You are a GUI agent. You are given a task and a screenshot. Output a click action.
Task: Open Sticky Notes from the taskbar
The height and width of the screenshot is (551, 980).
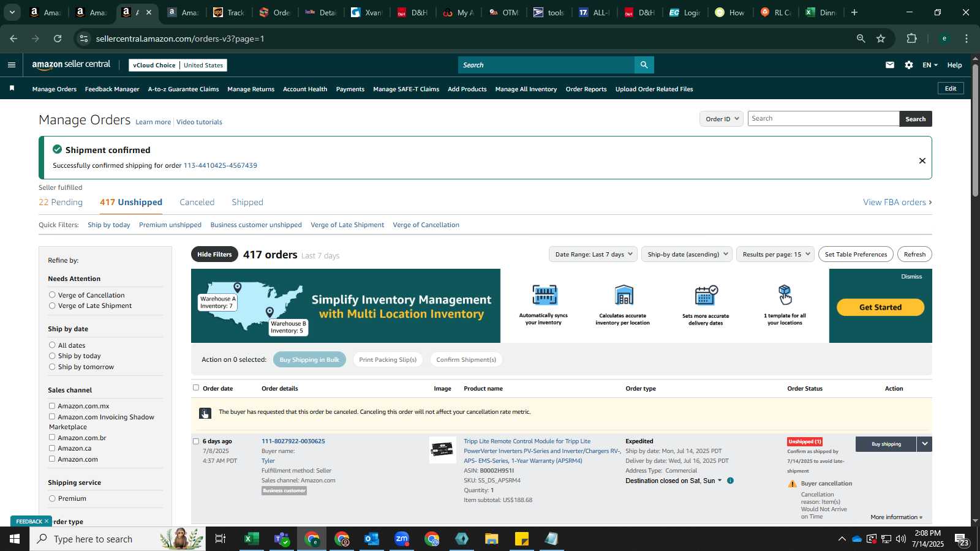pos(522,539)
